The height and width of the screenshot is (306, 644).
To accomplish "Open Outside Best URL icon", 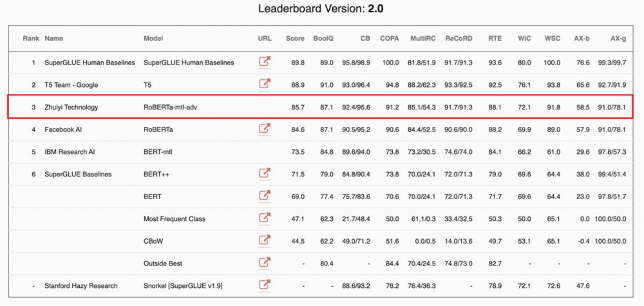I will point(265,263).
